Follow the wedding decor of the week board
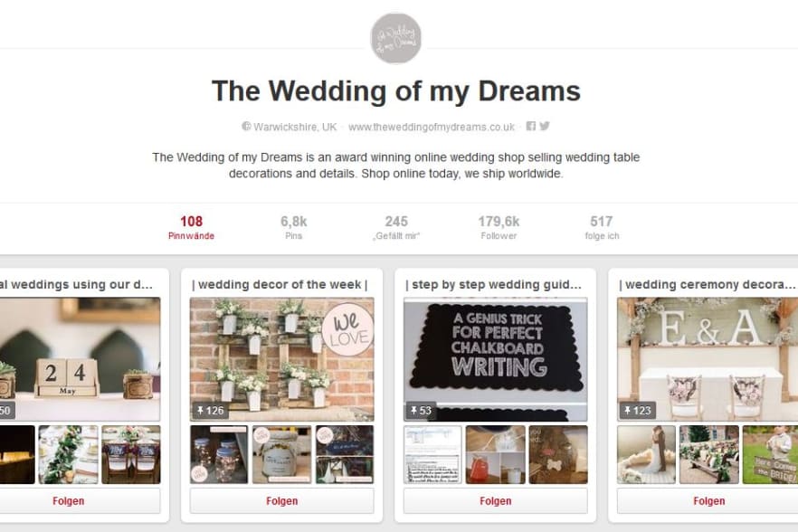 (282, 501)
